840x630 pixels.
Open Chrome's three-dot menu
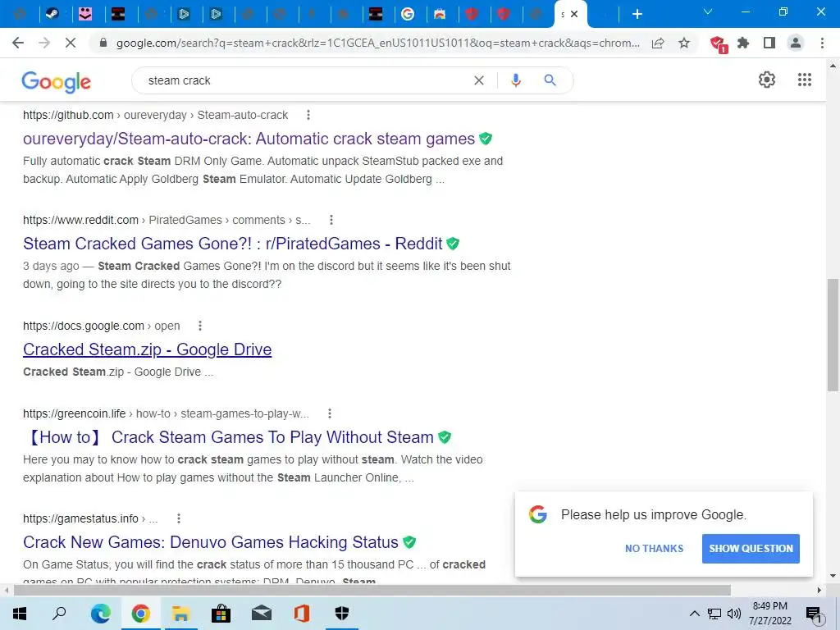point(822,43)
